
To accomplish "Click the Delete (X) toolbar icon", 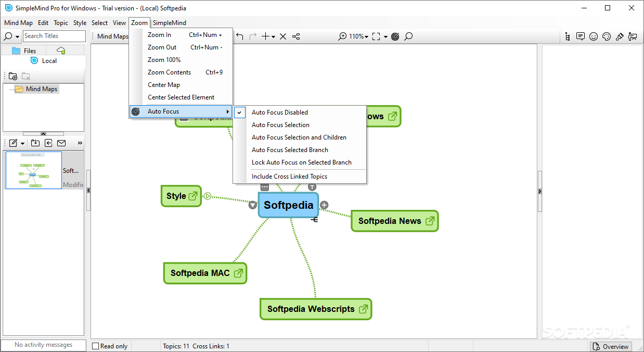I will [283, 36].
